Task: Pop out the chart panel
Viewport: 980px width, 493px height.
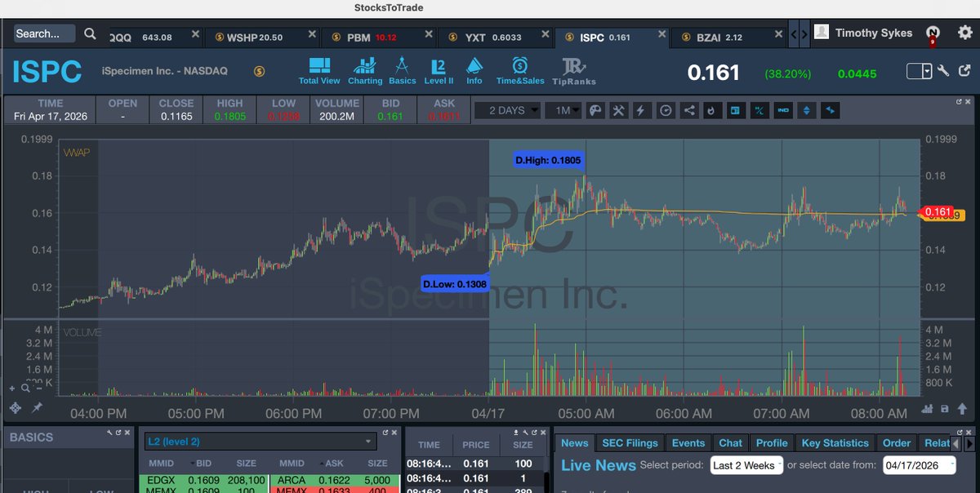Action: [960, 103]
